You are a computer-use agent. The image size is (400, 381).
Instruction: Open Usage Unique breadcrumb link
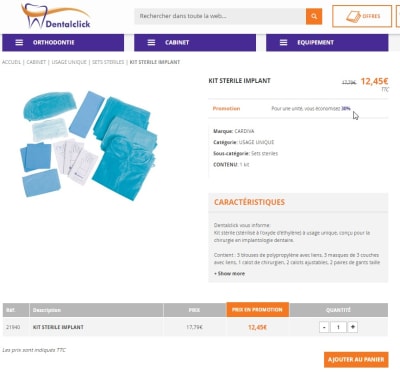click(69, 62)
